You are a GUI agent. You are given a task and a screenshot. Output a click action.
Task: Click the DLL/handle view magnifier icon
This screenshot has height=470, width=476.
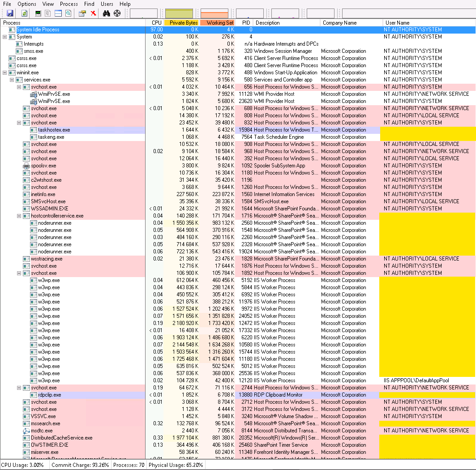tap(69, 13)
